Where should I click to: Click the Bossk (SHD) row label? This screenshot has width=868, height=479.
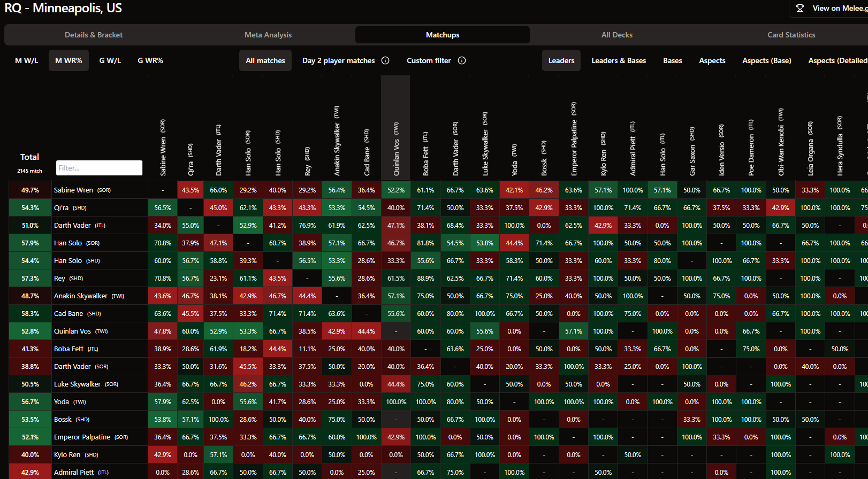coord(72,419)
